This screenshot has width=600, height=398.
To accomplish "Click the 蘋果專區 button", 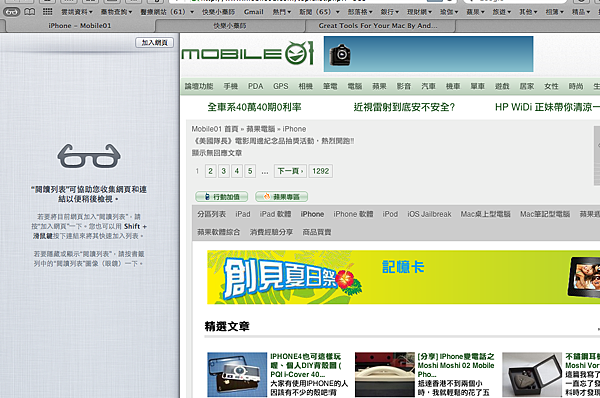I will [x=282, y=197].
